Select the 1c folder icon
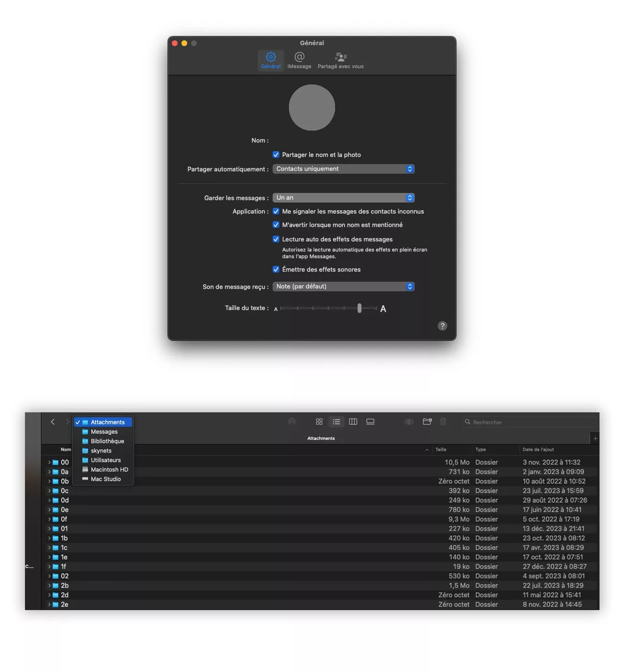 point(56,548)
